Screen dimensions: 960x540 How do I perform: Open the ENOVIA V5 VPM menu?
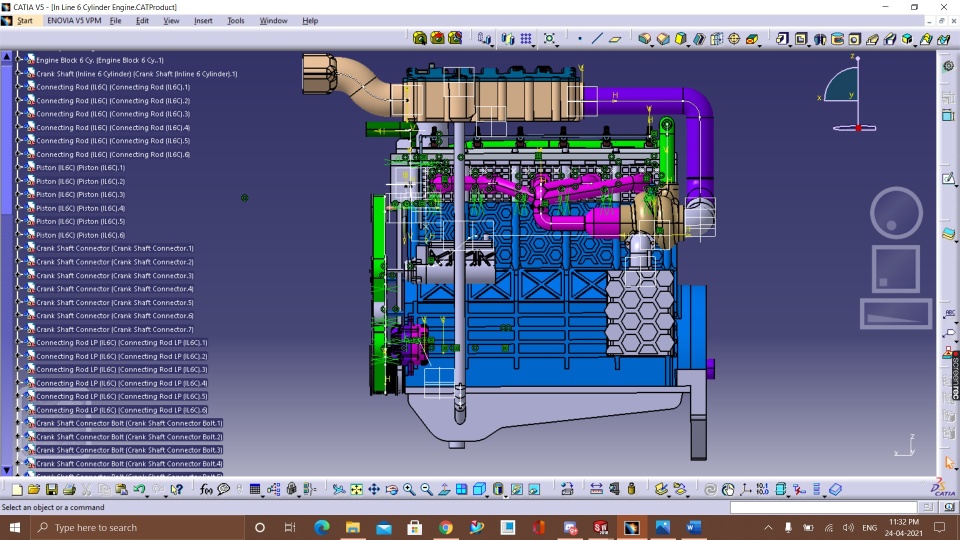pyautogui.click(x=74, y=20)
